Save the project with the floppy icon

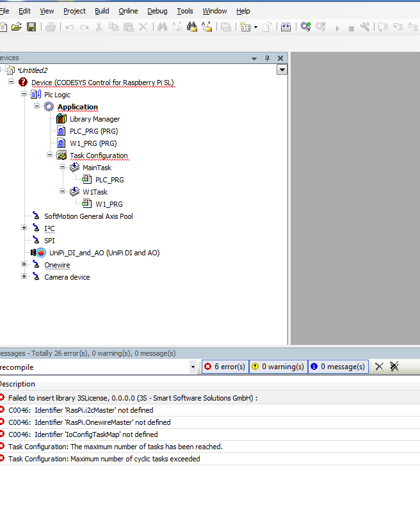click(x=31, y=27)
